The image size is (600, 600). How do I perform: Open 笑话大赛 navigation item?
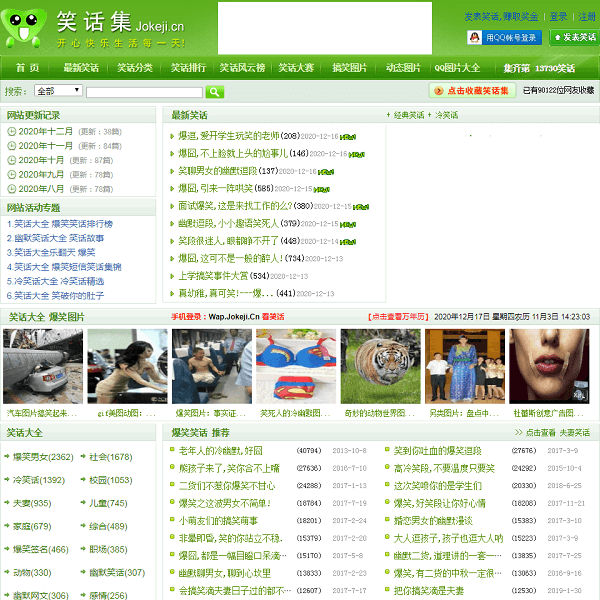pyautogui.click(x=296, y=68)
